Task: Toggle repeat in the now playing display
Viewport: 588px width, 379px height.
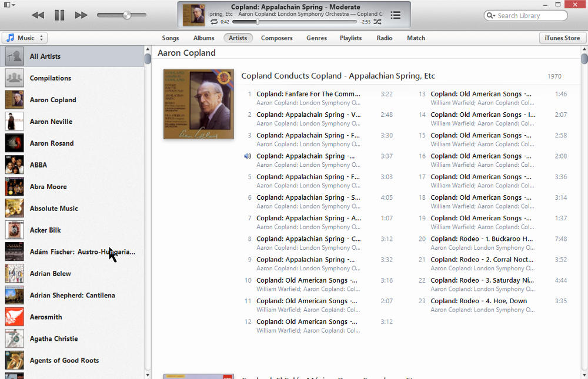Action: (x=214, y=22)
